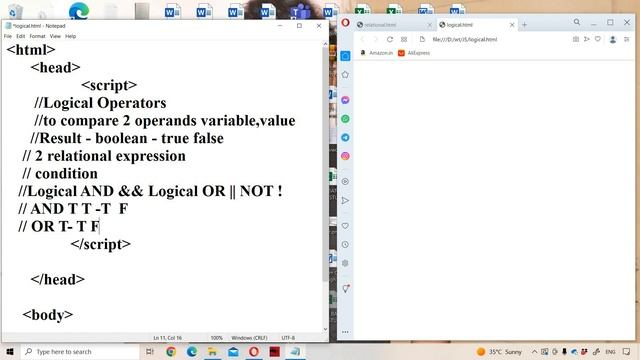
Task: Click the '</script>' closing tag line
Action: [100, 244]
